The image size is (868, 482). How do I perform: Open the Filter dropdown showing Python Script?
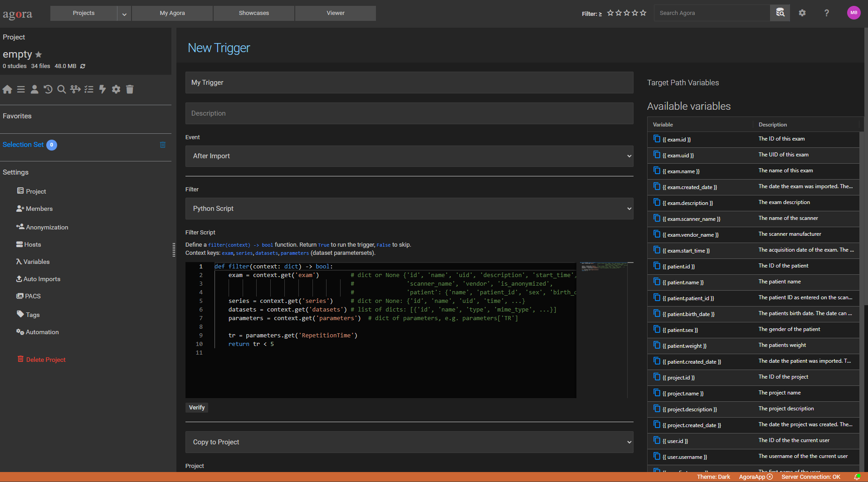409,209
